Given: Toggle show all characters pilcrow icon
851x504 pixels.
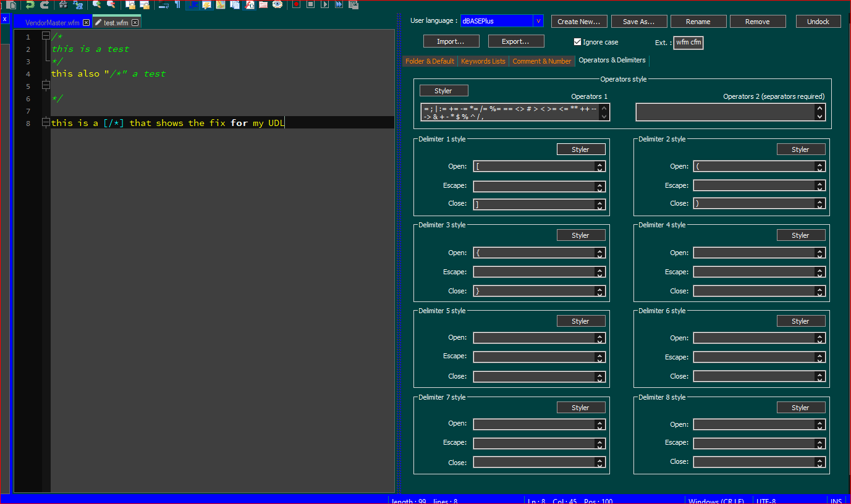Looking at the screenshot, I should point(178,4).
